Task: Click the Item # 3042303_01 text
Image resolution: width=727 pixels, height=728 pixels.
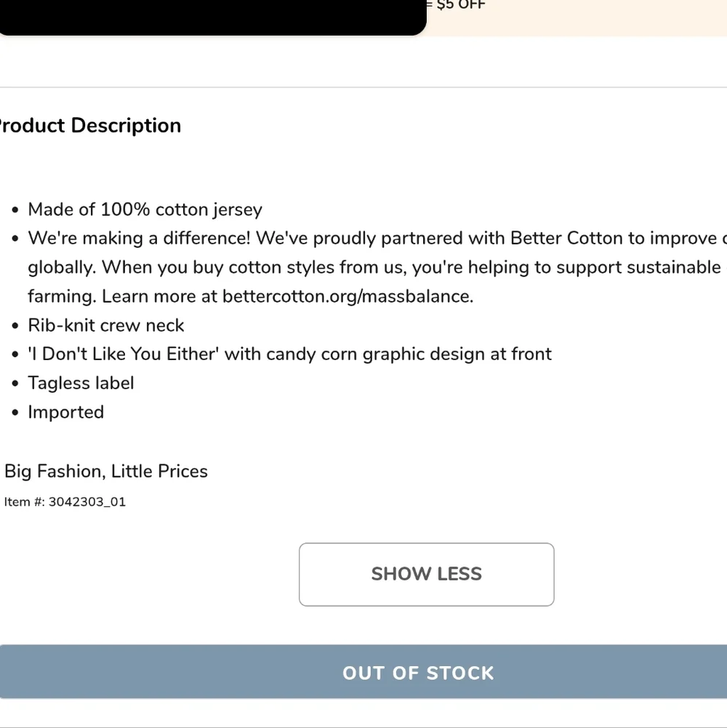Action: click(65, 502)
